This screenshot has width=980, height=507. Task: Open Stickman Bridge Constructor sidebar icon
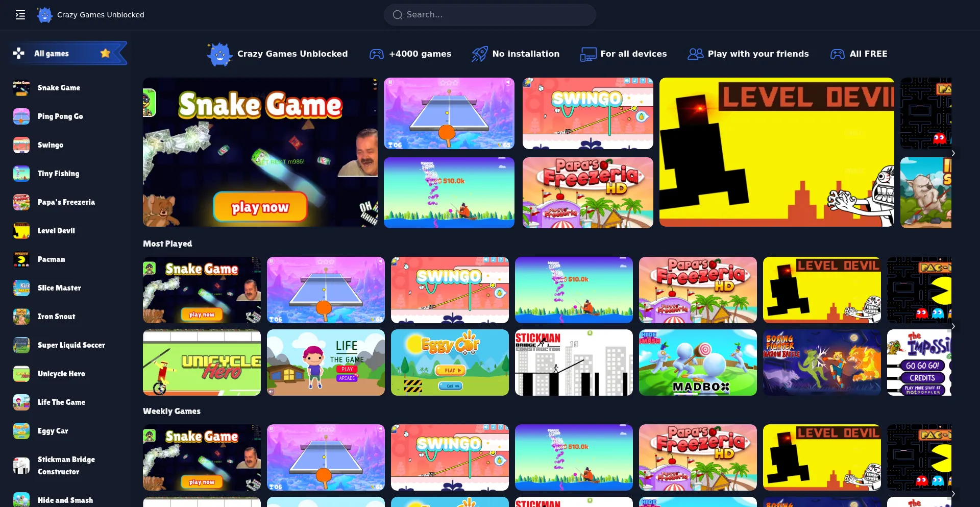(x=21, y=466)
